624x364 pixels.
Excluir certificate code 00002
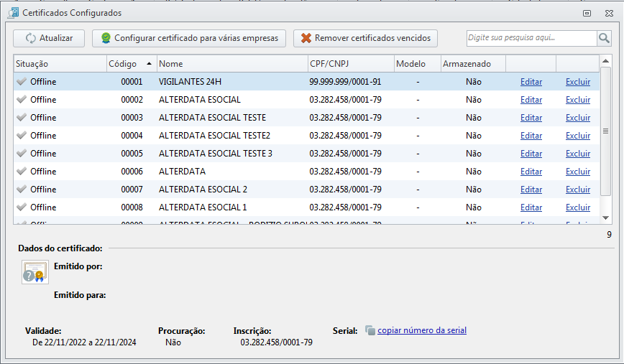[x=578, y=100]
